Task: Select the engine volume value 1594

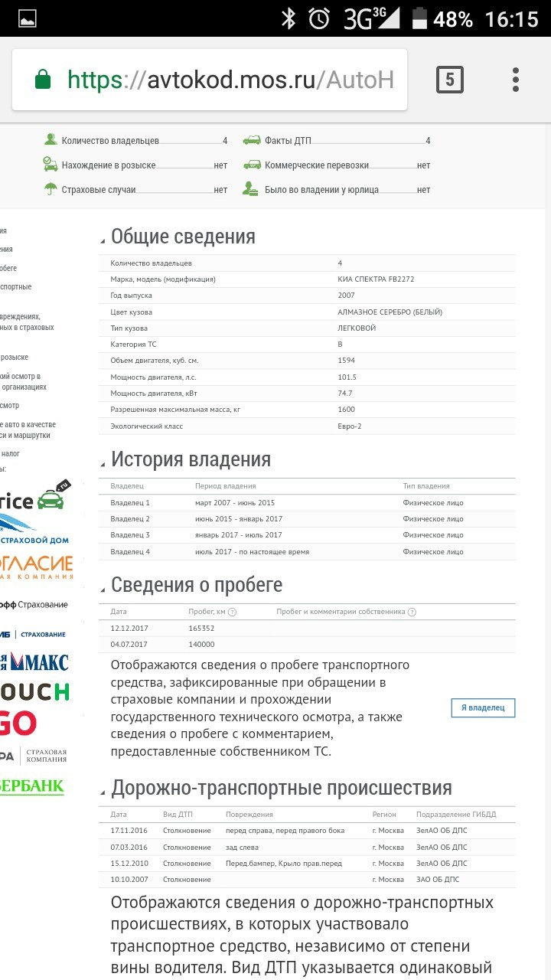Action: pyautogui.click(x=346, y=360)
